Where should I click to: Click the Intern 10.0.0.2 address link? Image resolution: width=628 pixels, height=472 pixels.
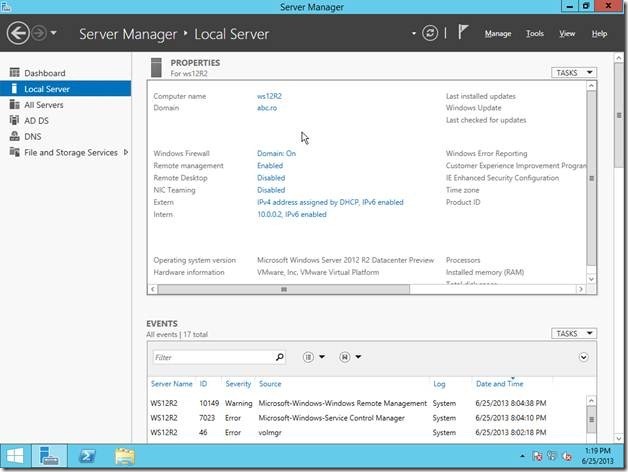point(292,214)
